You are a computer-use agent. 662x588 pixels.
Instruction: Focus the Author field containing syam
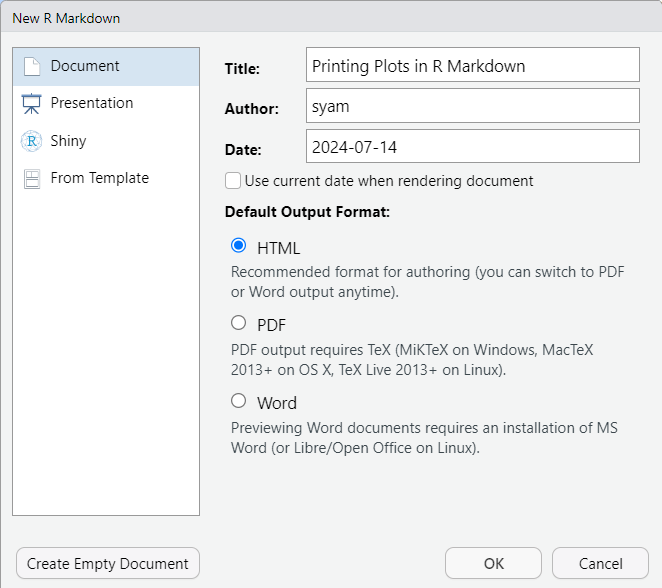[x=472, y=106]
